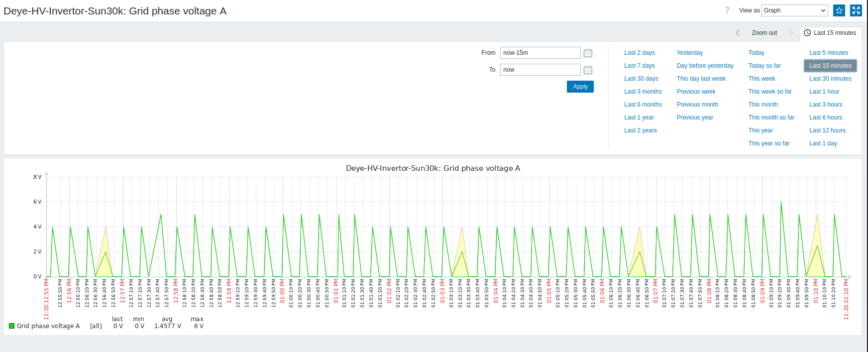
Task: Select the Last 1 hour range
Action: pos(824,92)
